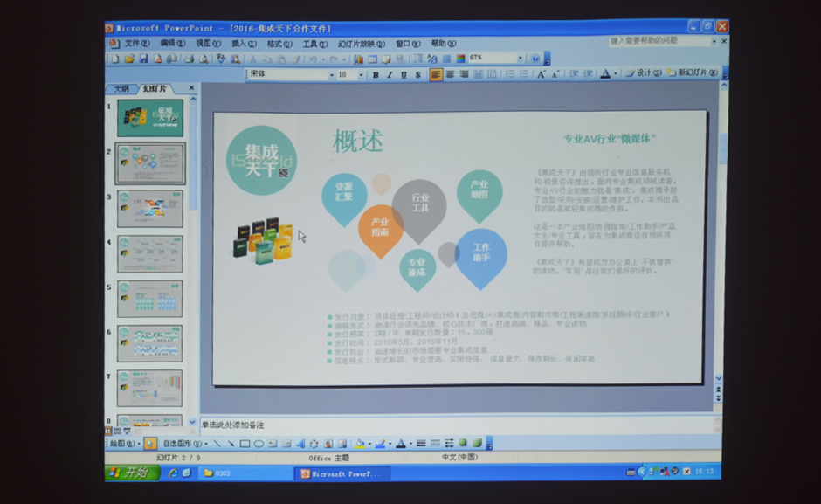Switch to the 大纲 tab
The height and width of the screenshot is (504, 821).
pyautogui.click(x=121, y=89)
